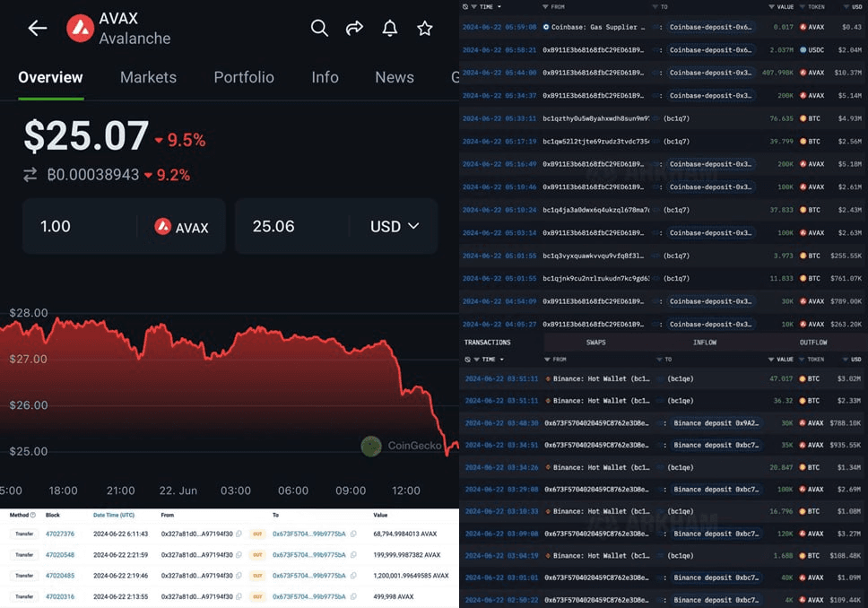The width and height of the screenshot is (868, 608).
Task: Click the Method column help icon
Action: (33, 515)
